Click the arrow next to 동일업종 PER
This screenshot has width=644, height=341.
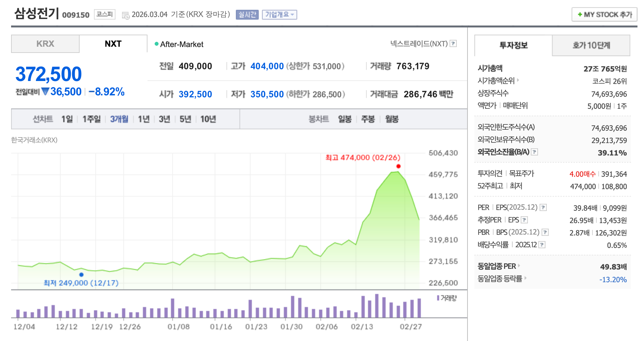coord(519,266)
